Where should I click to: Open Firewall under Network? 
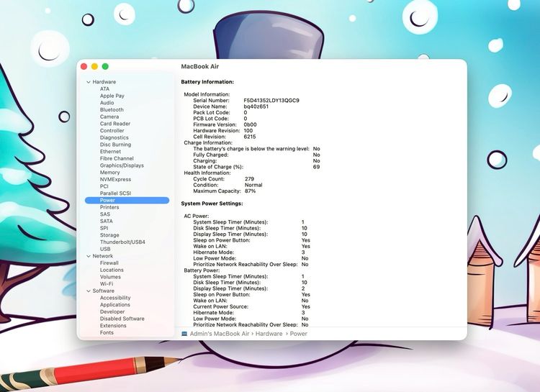point(109,263)
